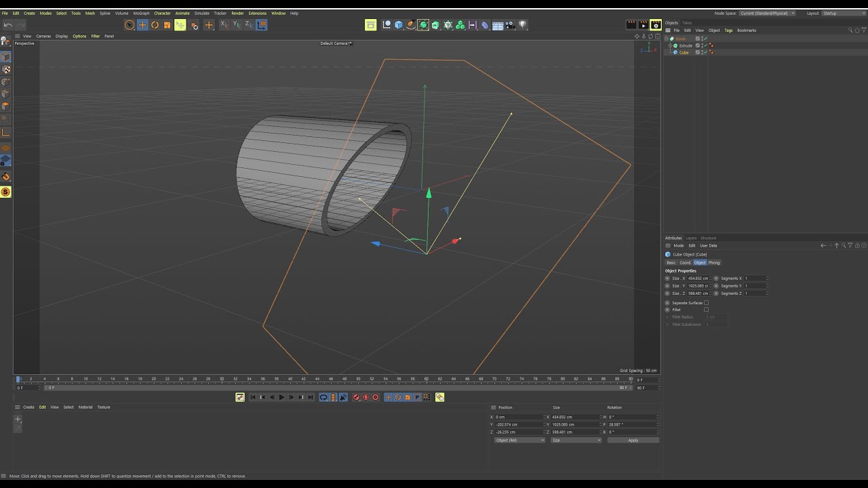Open the Object (Rel) coordinate dropdown
Viewport: 868px width, 488px height.
(x=519, y=441)
